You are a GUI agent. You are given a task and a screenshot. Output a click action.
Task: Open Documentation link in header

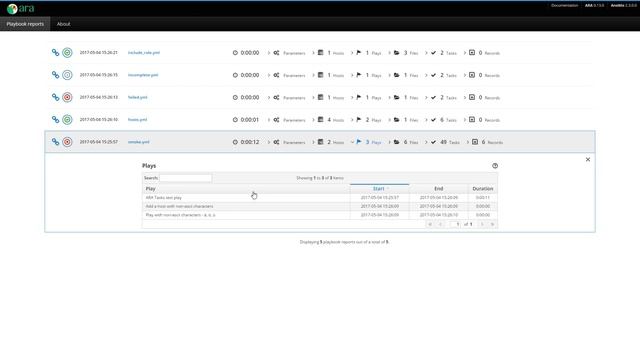564,5
